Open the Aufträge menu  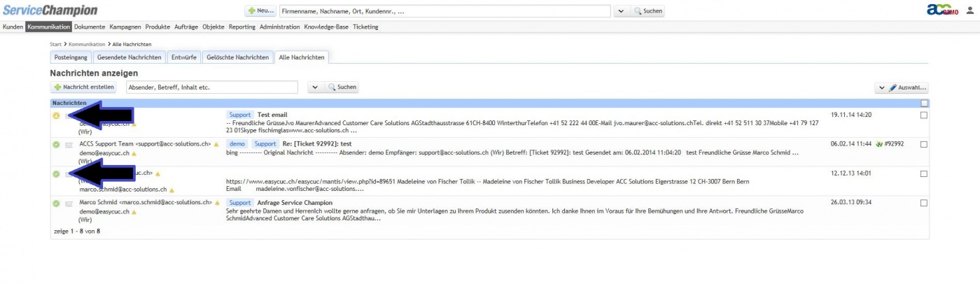[x=186, y=27]
